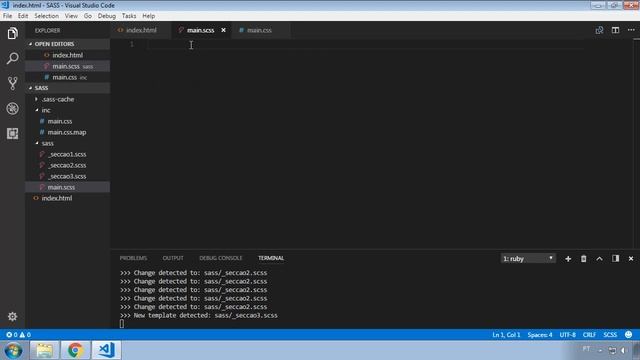Click the feedback smiley in status bar

(629, 335)
